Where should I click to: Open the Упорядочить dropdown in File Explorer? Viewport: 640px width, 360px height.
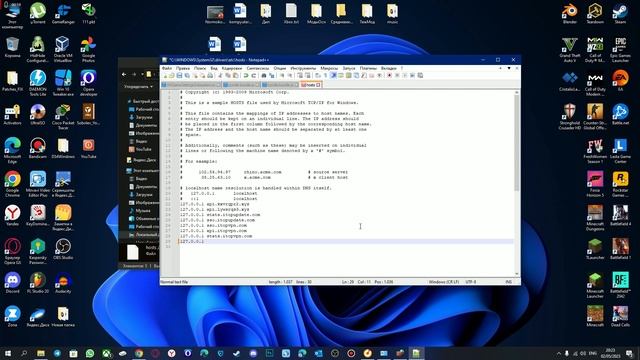tap(138, 87)
